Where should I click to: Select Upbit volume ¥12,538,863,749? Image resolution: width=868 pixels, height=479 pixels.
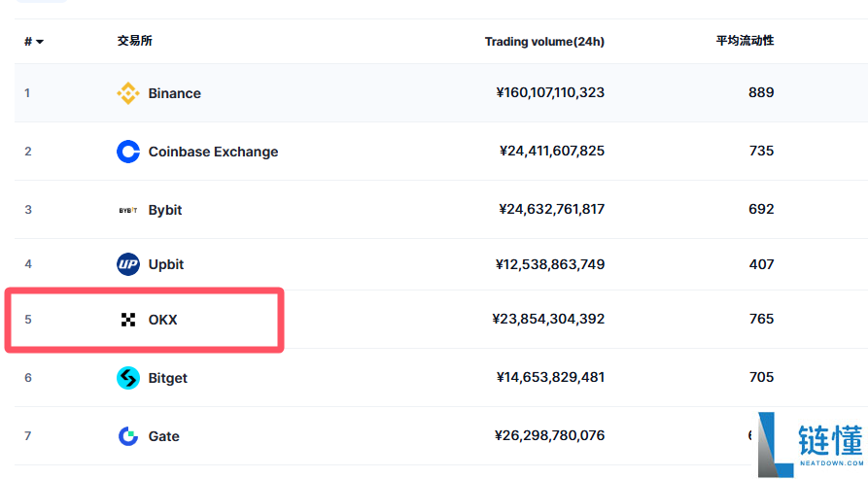pyautogui.click(x=550, y=264)
